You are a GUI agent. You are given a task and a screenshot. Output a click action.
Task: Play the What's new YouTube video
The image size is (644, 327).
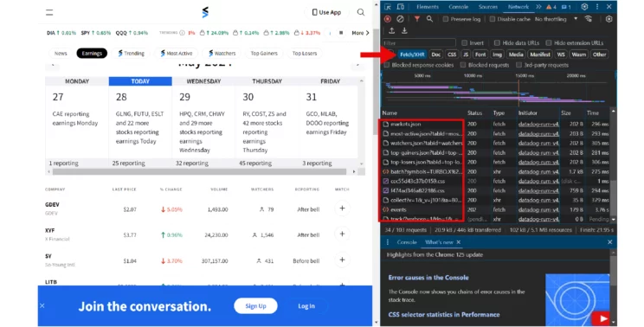click(x=602, y=318)
